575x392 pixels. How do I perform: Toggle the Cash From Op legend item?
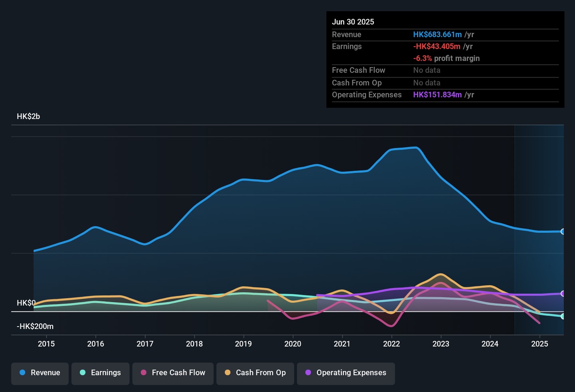tap(255, 373)
